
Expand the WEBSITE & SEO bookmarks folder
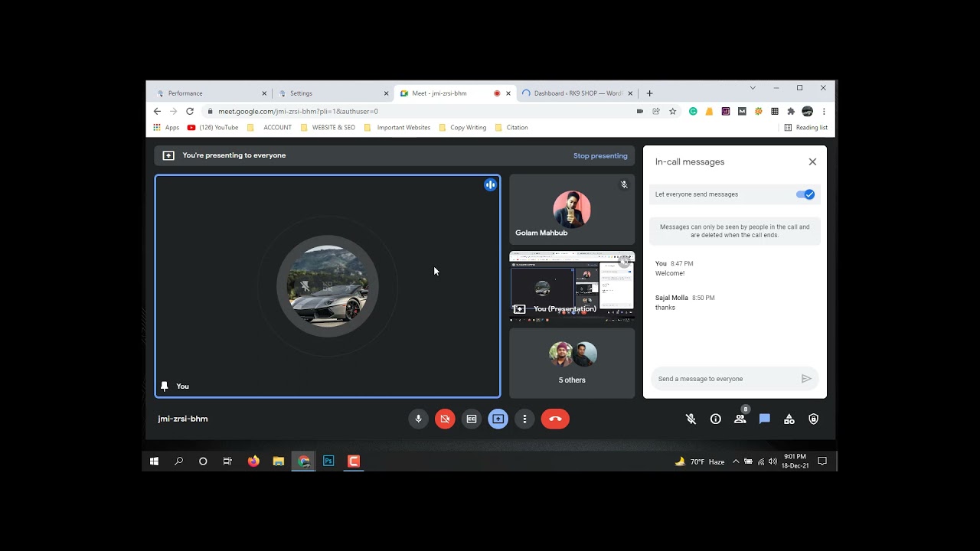(328, 128)
